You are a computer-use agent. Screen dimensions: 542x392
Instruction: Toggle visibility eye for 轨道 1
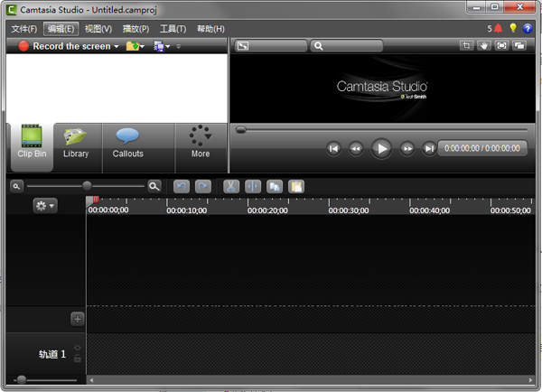pos(78,348)
